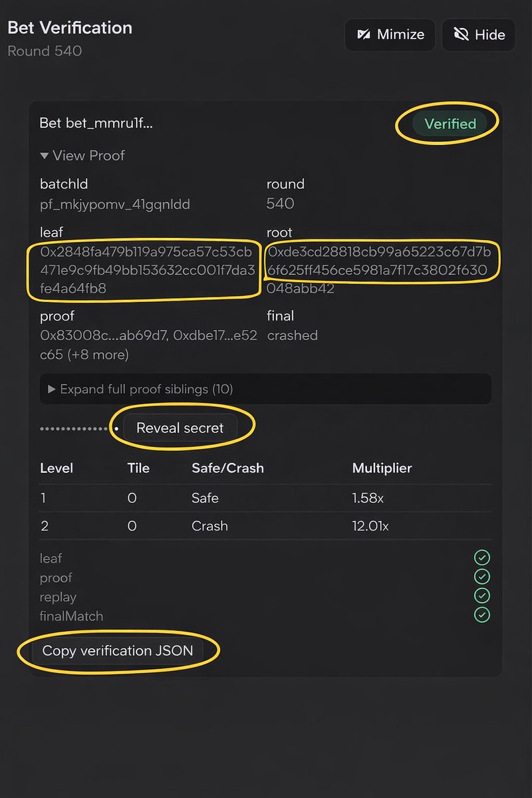Click the replay check label
Screen dimensions: 532x798
[x=58, y=597]
